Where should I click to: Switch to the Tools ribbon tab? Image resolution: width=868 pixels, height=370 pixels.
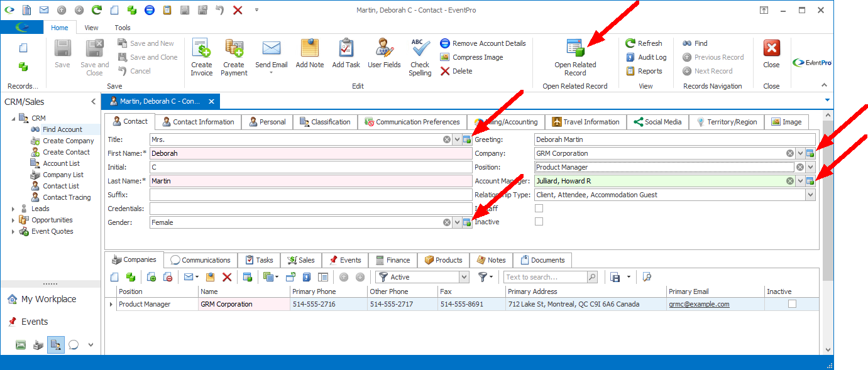click(x=123, y=28)
